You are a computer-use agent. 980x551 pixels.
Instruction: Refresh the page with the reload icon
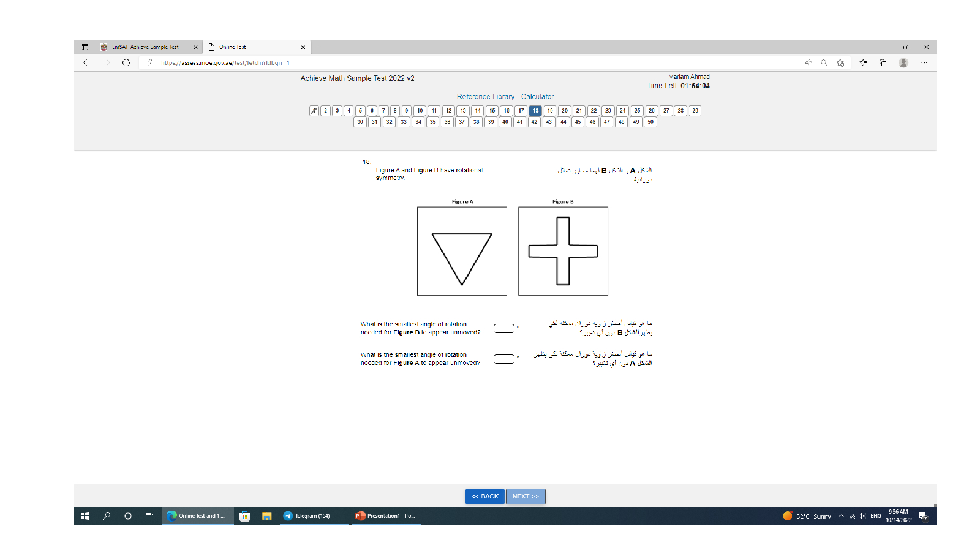click(x=126, y=62)
